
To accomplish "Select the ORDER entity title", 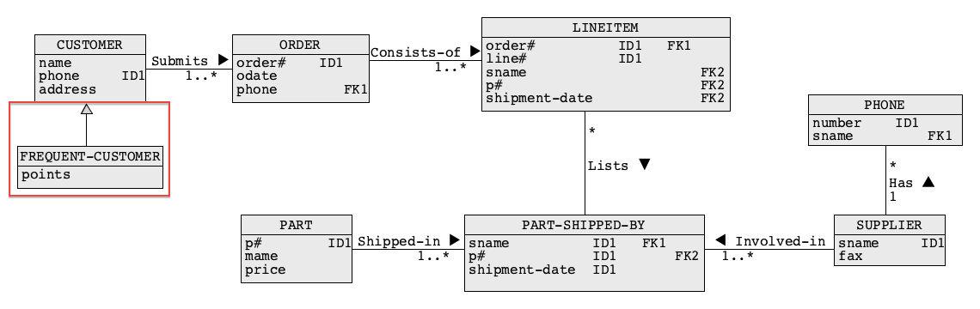I will 301,45.
